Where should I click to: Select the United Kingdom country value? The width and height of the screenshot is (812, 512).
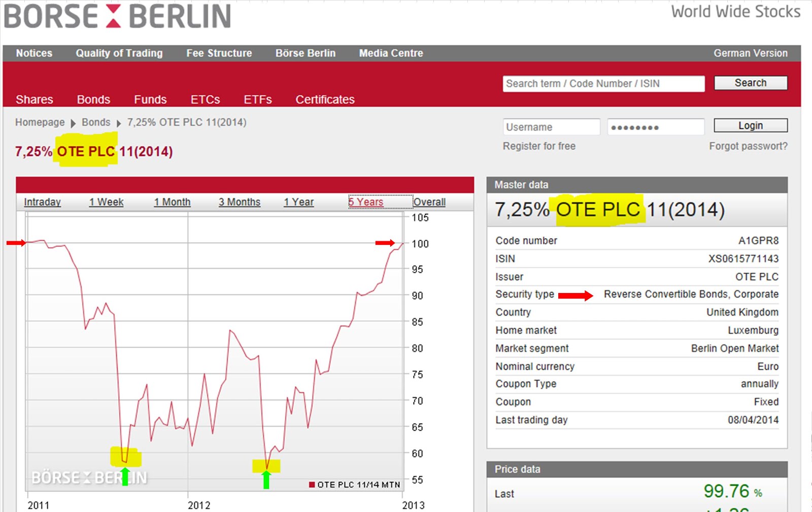pos(742,312)
